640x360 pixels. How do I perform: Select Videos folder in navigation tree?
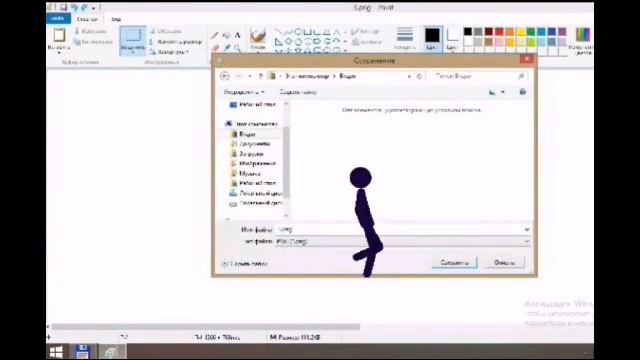243,134
